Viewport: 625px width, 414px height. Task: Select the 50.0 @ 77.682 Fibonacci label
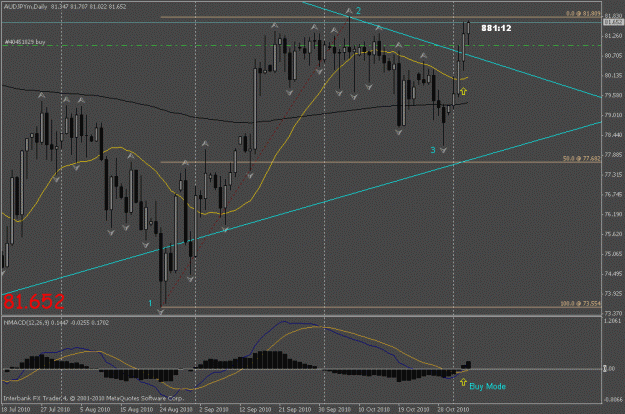click(x=582, y=159)
